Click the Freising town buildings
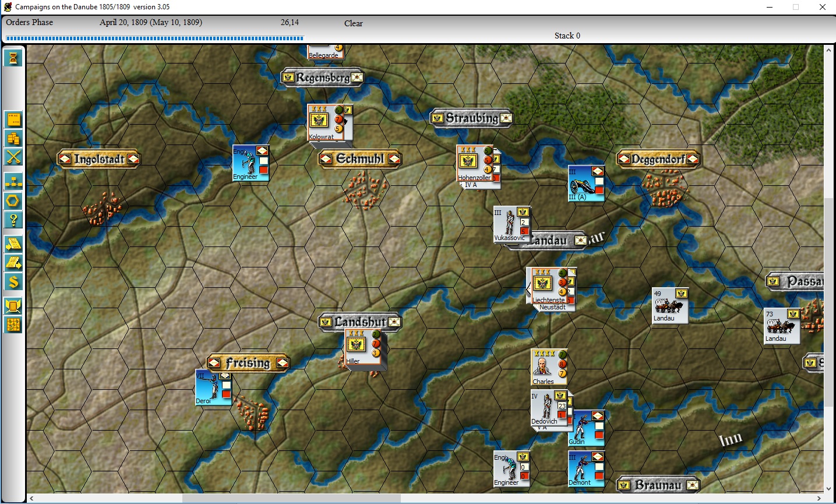 [x=253, y=412]
